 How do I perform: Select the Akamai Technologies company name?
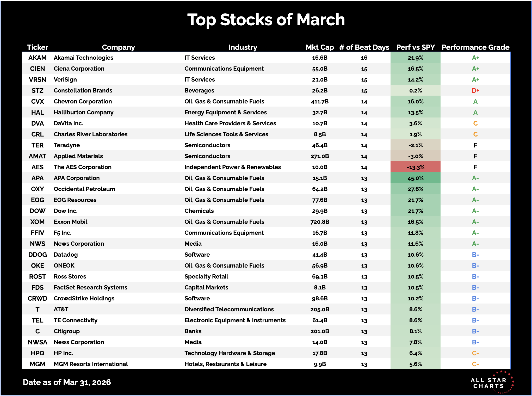(83, 58)
